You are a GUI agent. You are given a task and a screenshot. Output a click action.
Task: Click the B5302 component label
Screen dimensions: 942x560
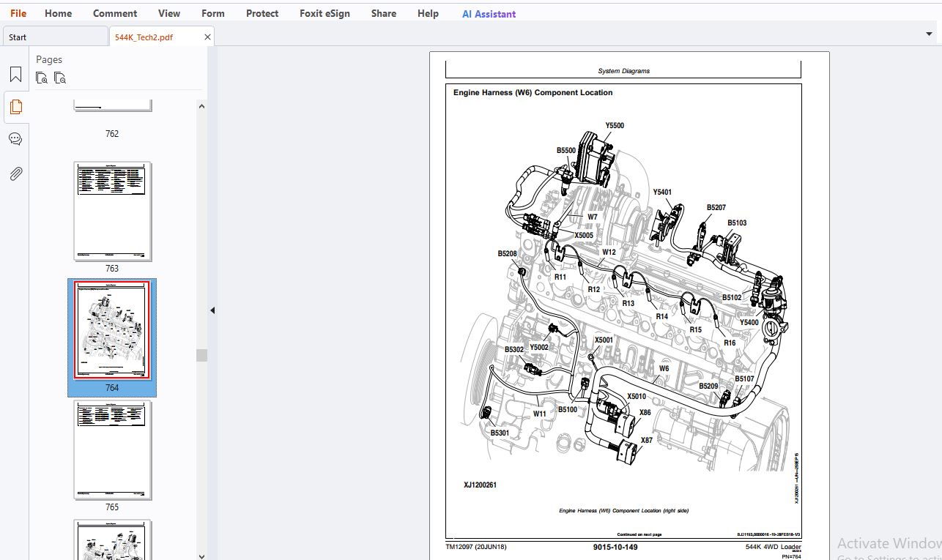click(514, 350)
